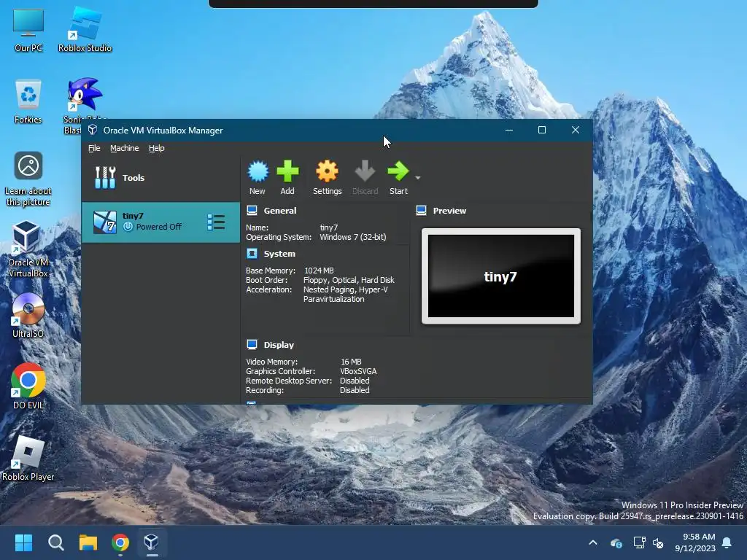The width and height of the screenshot is (747, 560).
Task: Click the Display section screen icon
Action: pos(252,344)
